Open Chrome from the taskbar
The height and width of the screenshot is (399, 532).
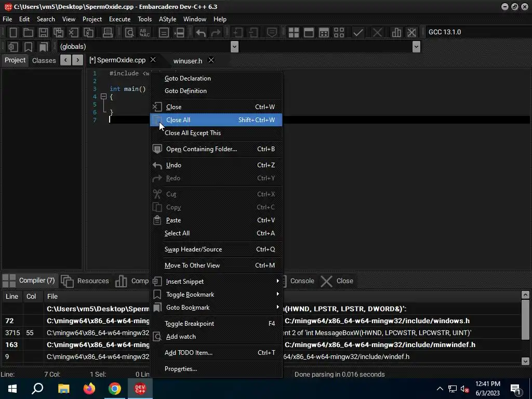[115, 389]
